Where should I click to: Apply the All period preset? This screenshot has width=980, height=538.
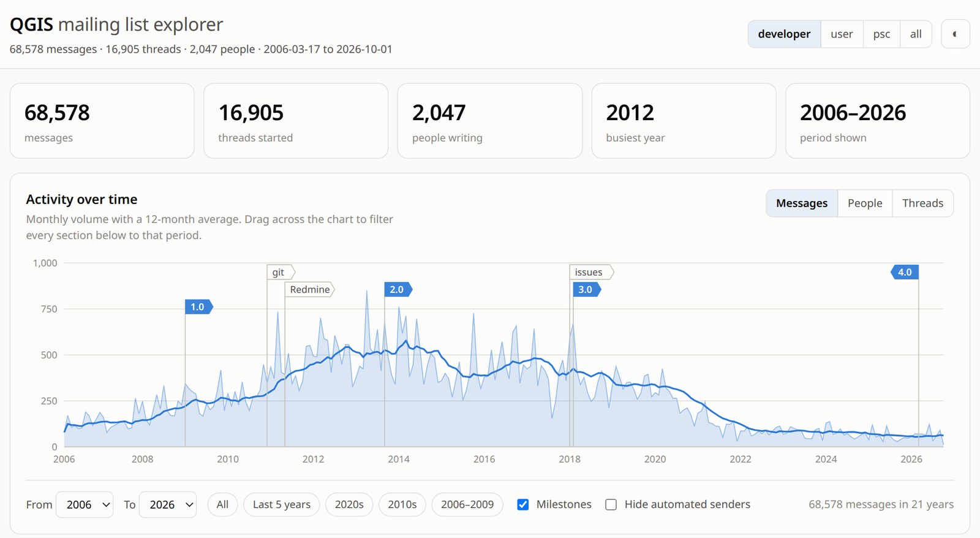pos(222,504)
